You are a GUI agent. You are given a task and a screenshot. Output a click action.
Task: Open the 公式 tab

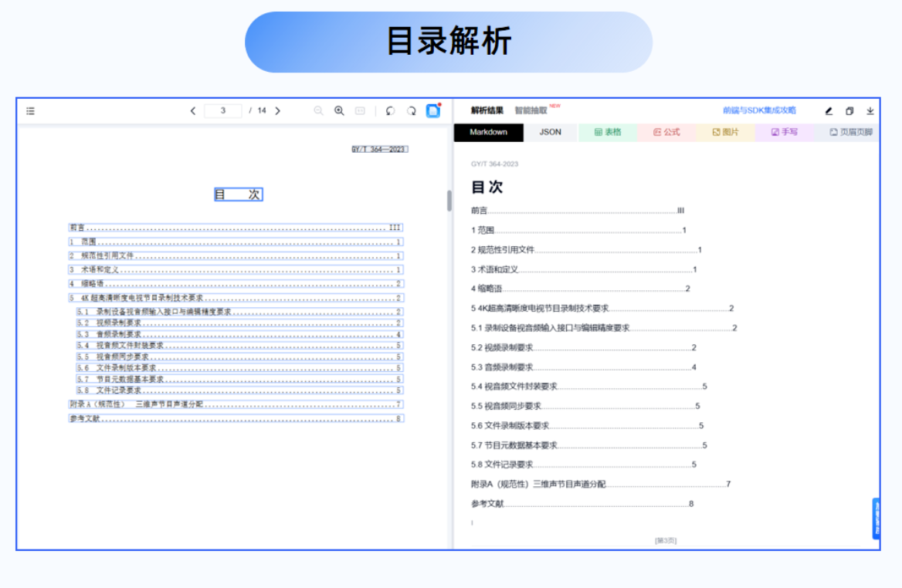666,132
